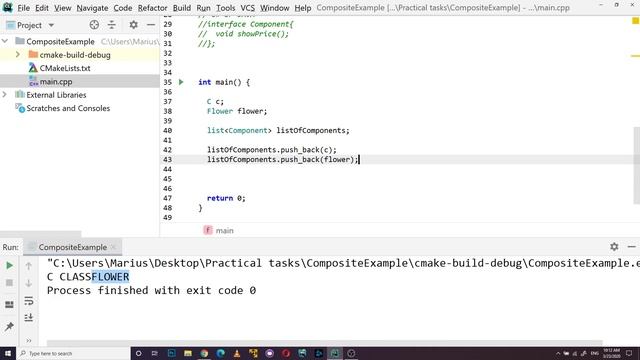This screenshot has height=360, width=640.
Task: Open Opera from the taskbar
Action: (286, 353)
